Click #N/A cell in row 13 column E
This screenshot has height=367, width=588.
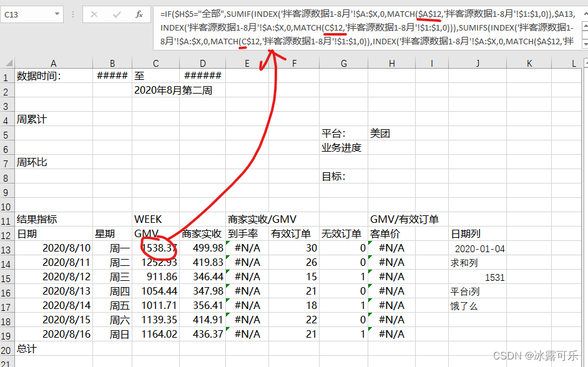tap(247, 248)
